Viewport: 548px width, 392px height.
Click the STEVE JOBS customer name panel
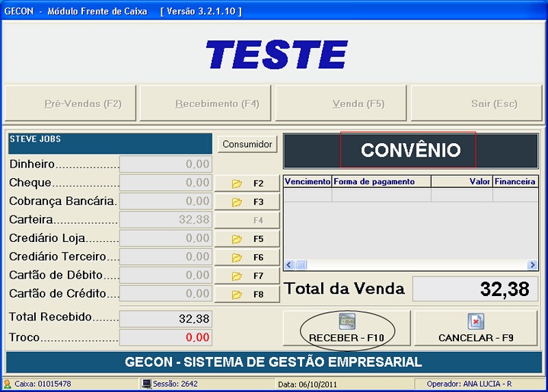110,144
